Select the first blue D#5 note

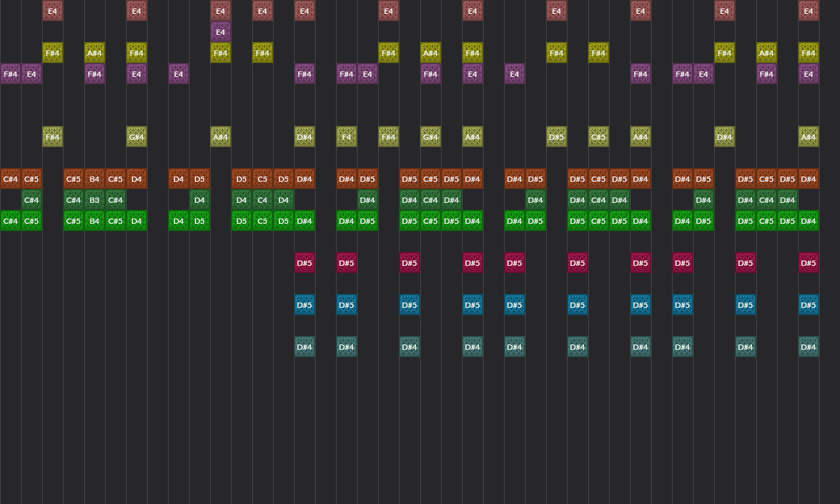click(x=304, y=304)
